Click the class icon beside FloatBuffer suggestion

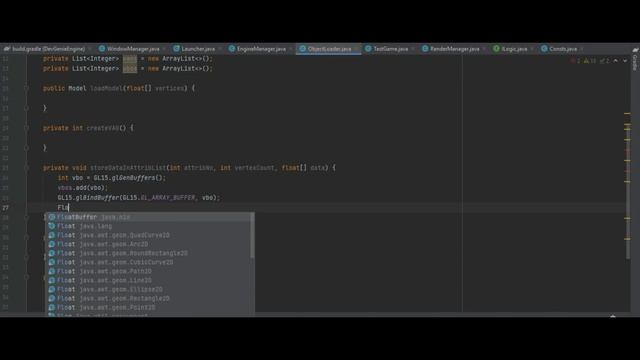[x=52, y=217]
